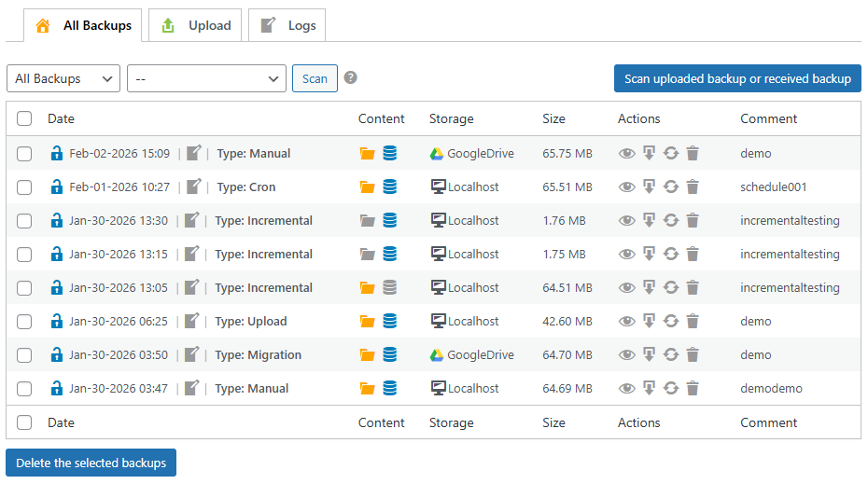Click the lock icon for Feb-02-2026 15:09 backup

56,153
